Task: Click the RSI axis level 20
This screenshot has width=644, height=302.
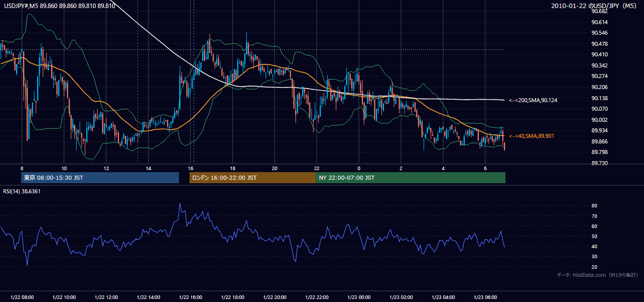Action: point(594,267)
